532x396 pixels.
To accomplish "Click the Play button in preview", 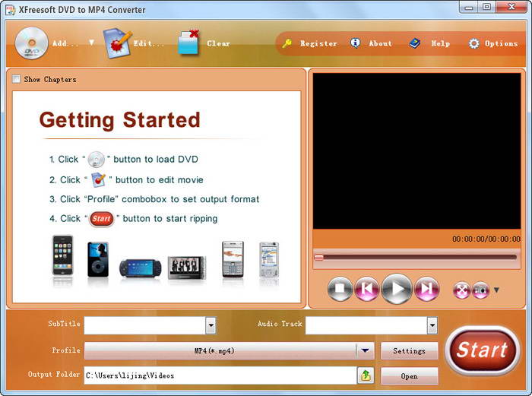I will click(x=397, y=289).
